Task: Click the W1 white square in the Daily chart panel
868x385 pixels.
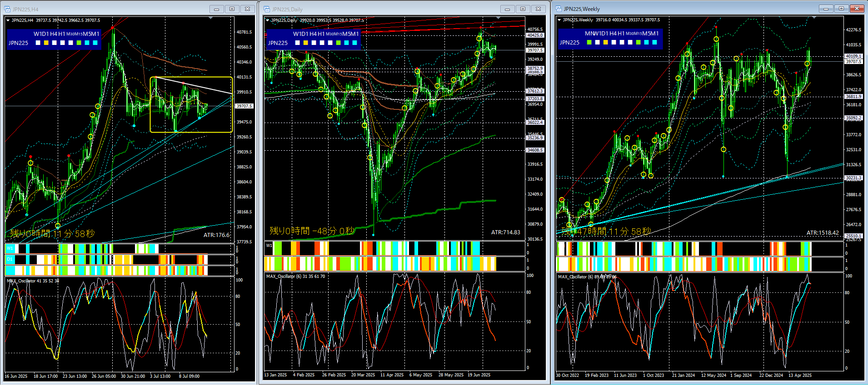Action: [298, 43]
